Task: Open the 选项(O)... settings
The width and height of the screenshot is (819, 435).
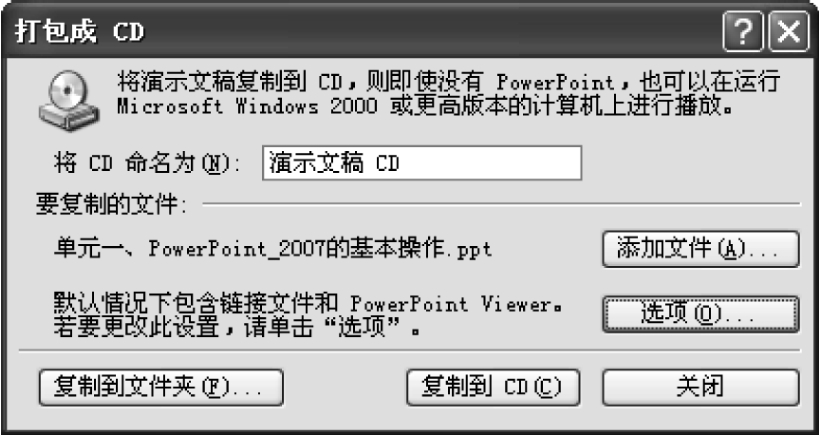Action: point(700,314)
